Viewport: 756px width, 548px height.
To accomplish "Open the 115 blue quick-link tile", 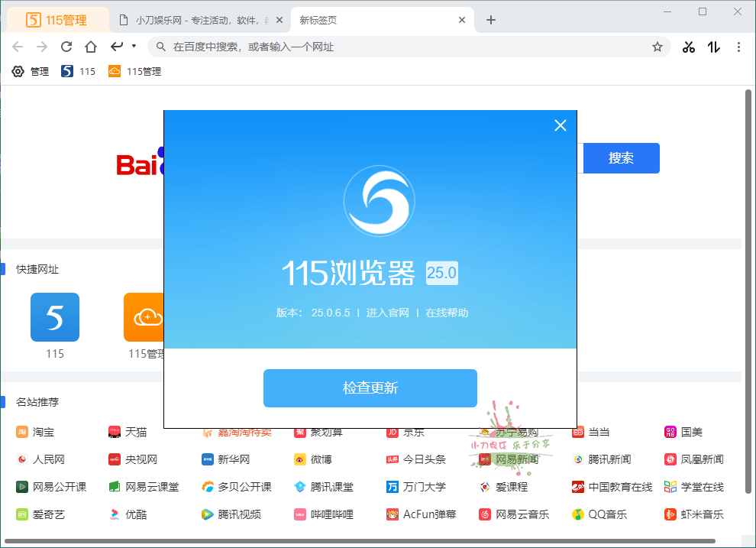I will point(55,317).
